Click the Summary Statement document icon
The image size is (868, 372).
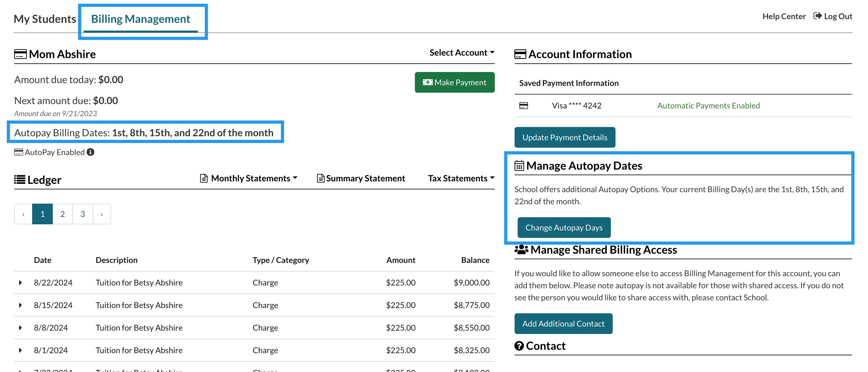(x=320, y=178)
